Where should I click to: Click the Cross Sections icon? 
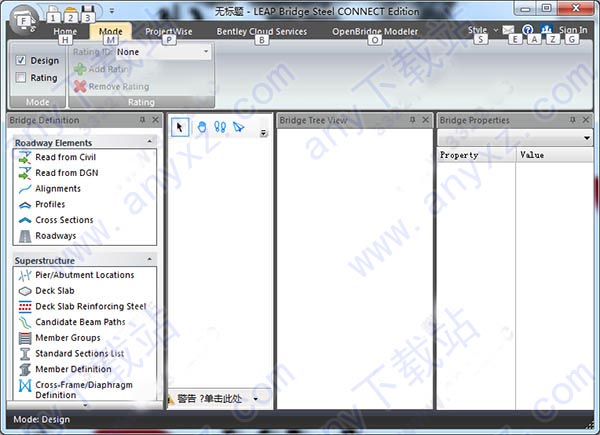(x=25, y=220)
